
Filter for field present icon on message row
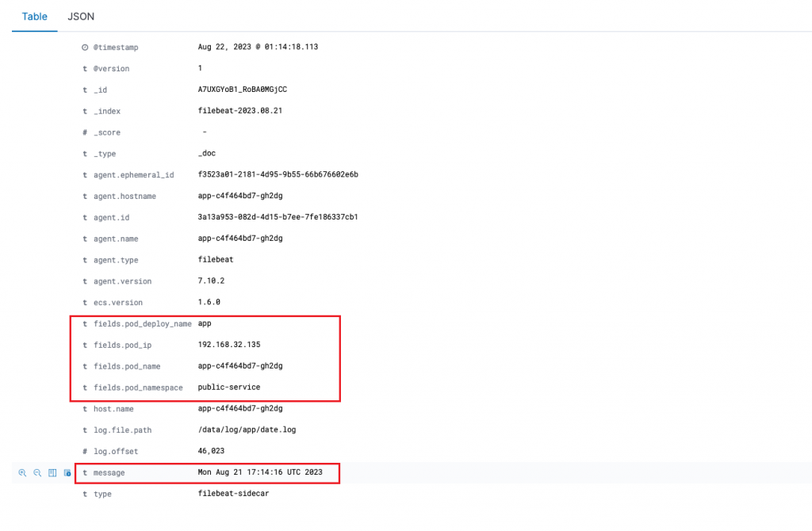coord(67,472)
